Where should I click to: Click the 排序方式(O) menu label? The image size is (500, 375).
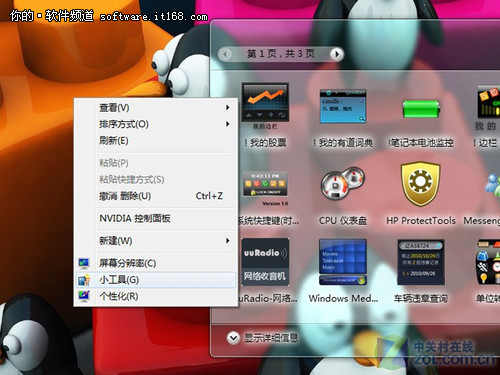click(x=124, y=124)
